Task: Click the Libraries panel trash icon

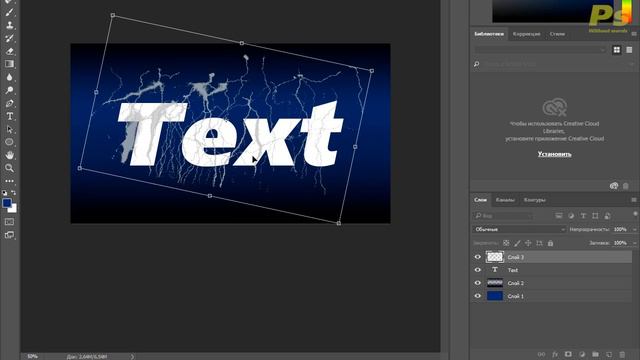Action: [626, 186]
